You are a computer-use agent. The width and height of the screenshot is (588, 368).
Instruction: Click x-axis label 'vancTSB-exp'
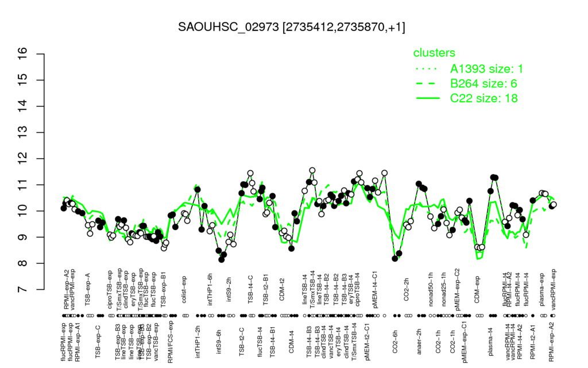coord(157,342)
